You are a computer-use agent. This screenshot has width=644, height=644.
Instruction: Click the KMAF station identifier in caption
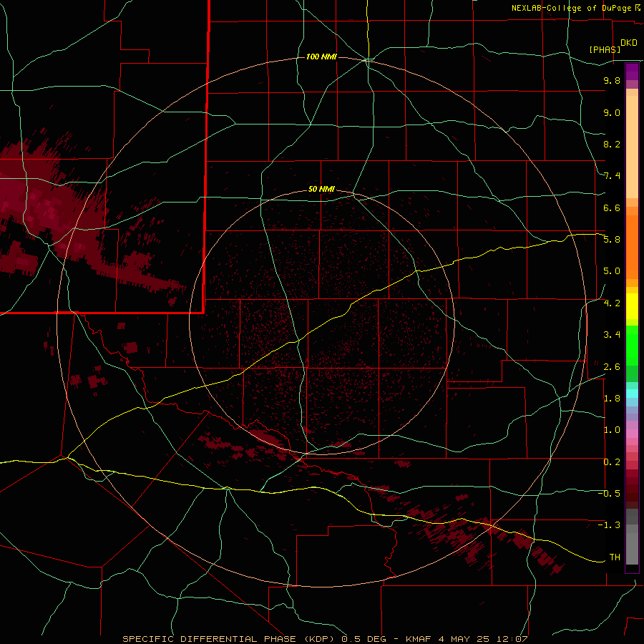(418, 639)
